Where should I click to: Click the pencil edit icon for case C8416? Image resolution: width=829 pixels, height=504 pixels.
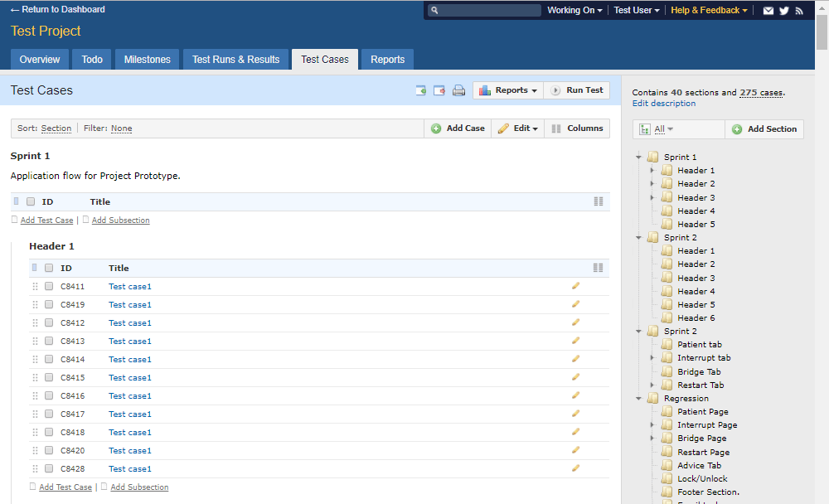[x=575, y=395]
